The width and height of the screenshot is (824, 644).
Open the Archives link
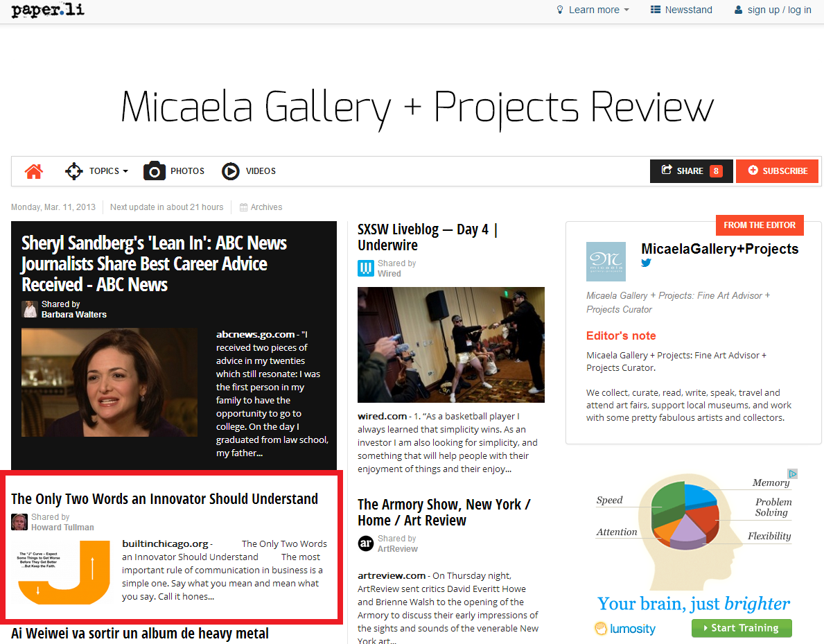(266, 207)
